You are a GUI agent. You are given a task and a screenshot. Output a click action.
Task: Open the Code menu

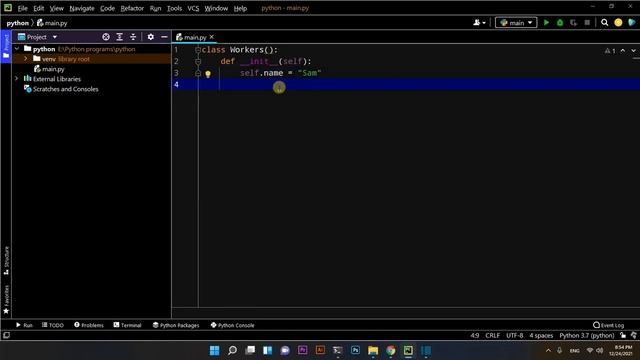click(107, 8)
